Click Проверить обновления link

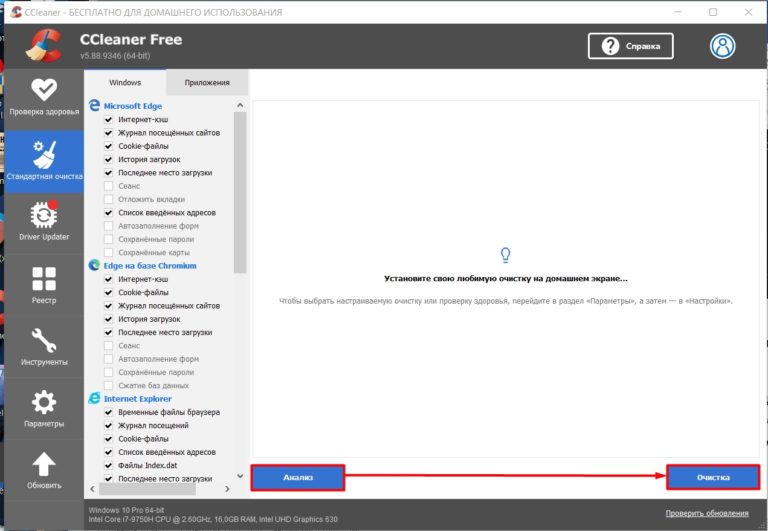pos(707,513)
